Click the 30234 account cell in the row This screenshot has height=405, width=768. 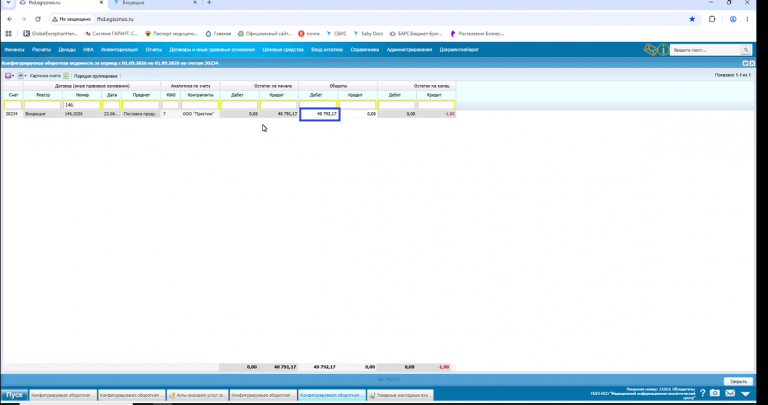tap(13, 114)
